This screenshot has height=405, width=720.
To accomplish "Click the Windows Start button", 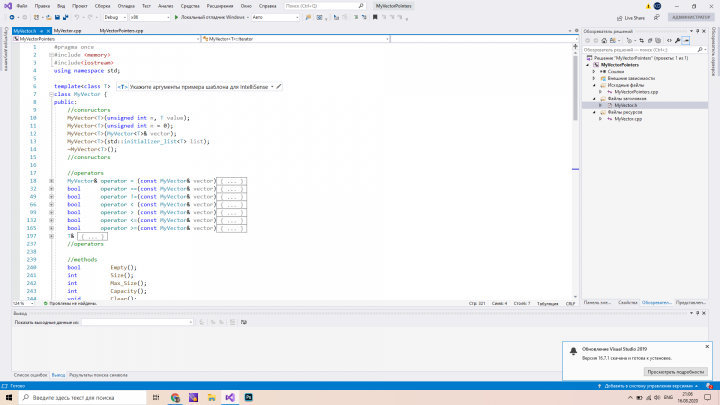I will point(8,398).
